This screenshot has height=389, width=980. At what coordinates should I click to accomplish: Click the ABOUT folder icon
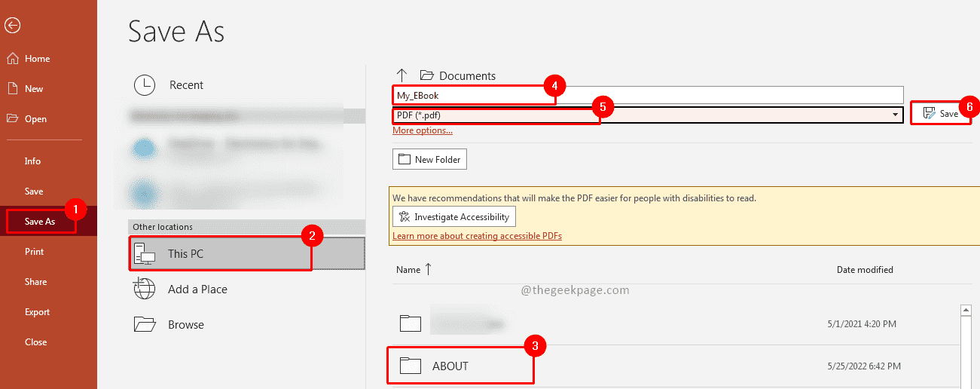pos(410,366)
